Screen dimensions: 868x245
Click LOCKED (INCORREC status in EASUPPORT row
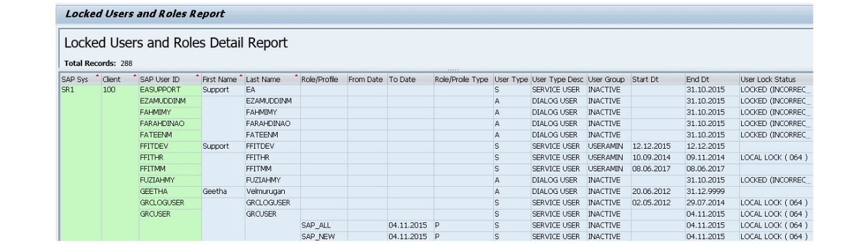776,90
